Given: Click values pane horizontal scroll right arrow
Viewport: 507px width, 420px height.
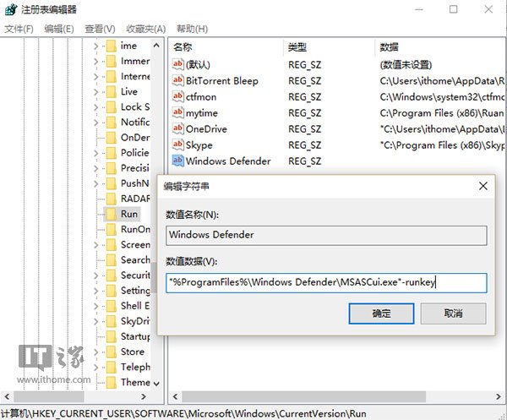Looking at the screenshot, I should (499, 396).
